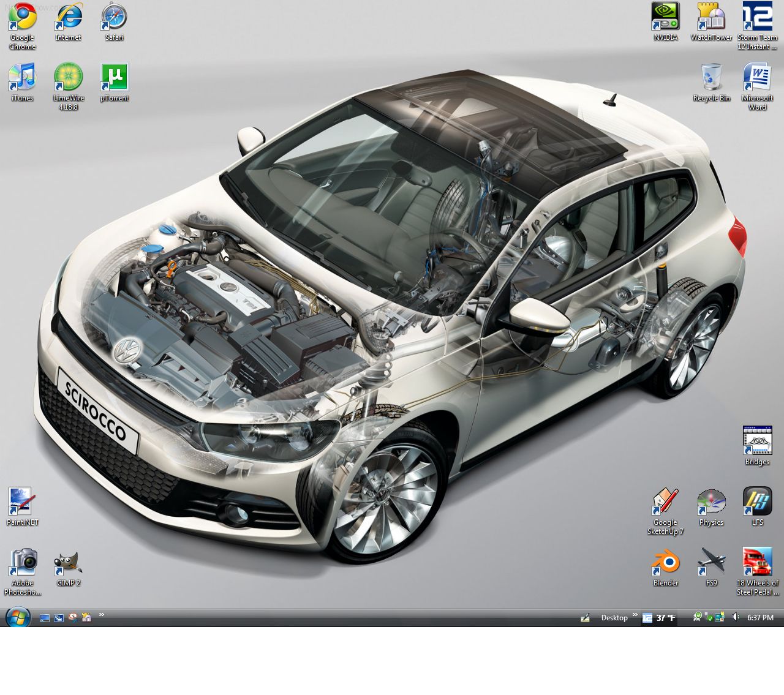Click the Safely Remove Hardware tray icon
Image resolution: width=784 pixels, height=695 pixels.
pyautogui.click(x=709, y=618)
